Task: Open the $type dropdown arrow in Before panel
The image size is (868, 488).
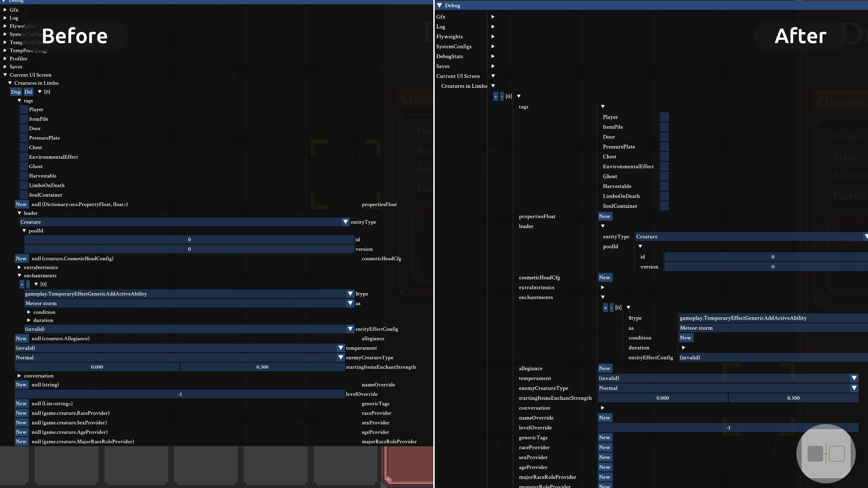Action: click(x=350, y=294)
